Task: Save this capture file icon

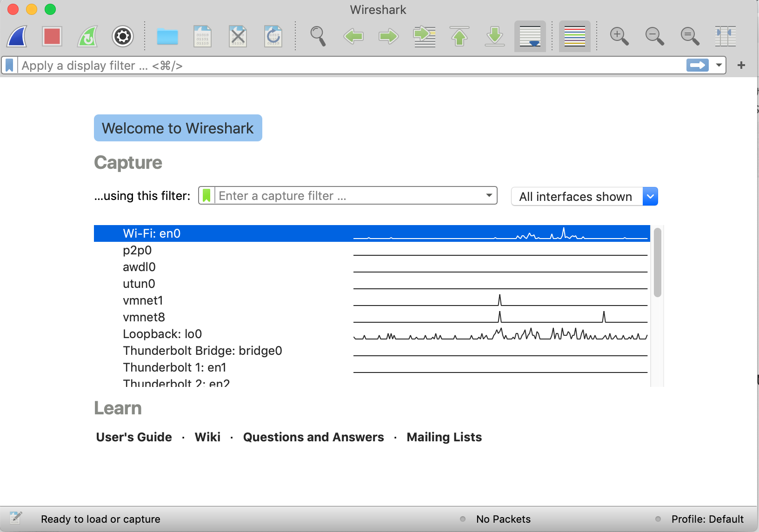Action: (x=202, y=36)
